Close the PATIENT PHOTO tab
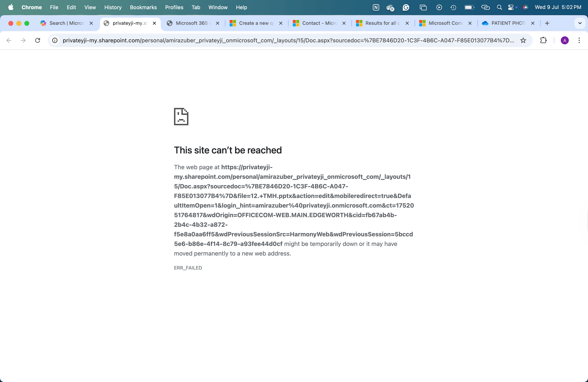The image size is (588, 382). pos(533,23)
